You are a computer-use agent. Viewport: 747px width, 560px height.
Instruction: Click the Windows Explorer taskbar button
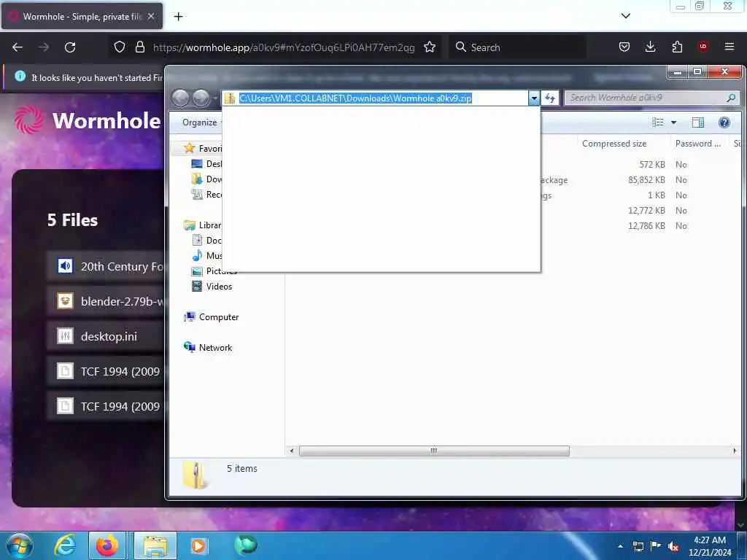pos(155,545)
